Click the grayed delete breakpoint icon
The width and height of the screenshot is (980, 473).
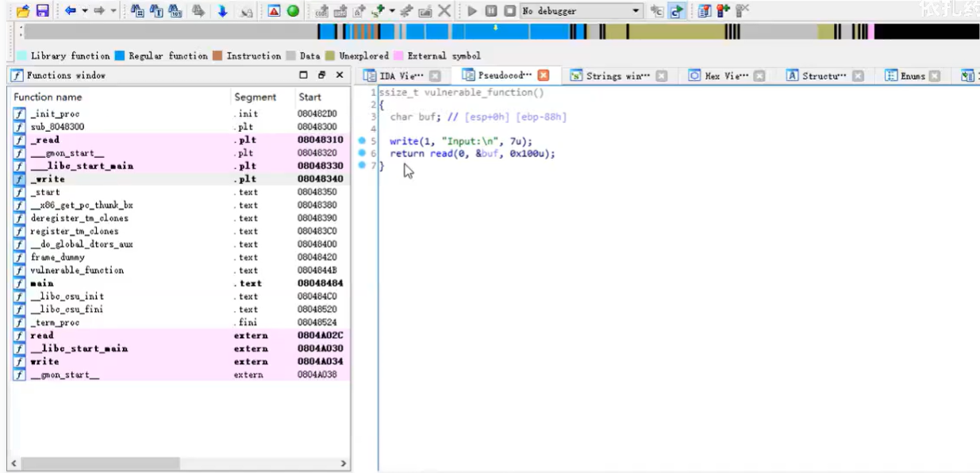742,11
